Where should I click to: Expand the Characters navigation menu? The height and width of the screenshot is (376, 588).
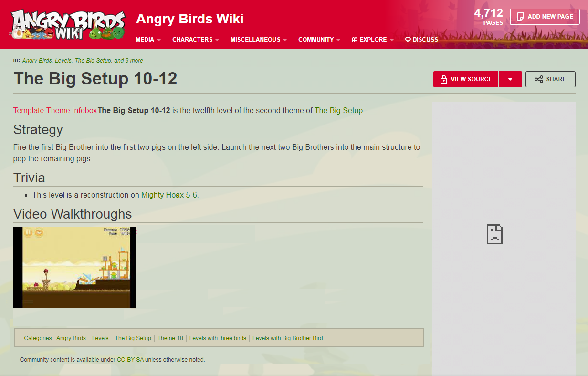[195, 40]
